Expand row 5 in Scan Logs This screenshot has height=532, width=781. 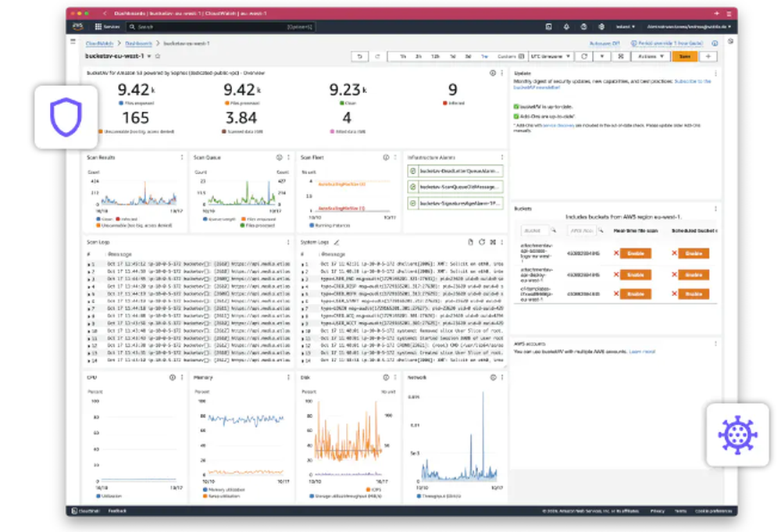[x=89, y=294]
